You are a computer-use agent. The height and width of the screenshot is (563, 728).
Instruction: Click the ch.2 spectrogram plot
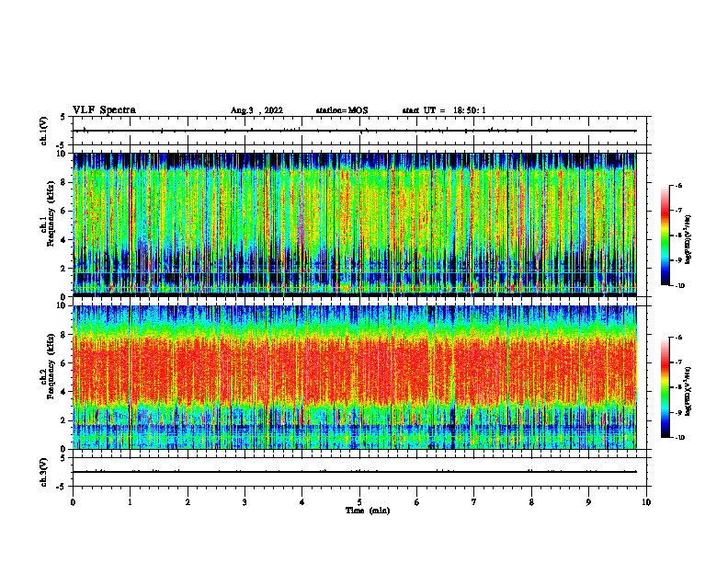coord(355,377)
